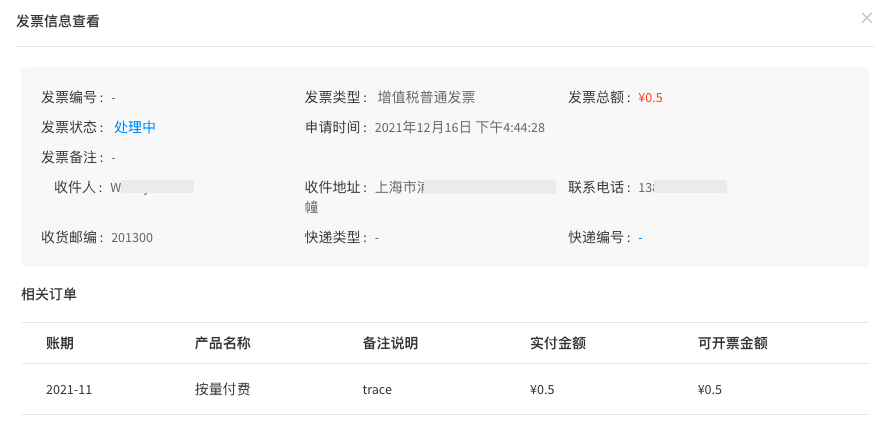Select the red ¥0.5 invoice total
The height and width of the screenshot is (440, 889).
pyautogui.click(x=650, y=98)
